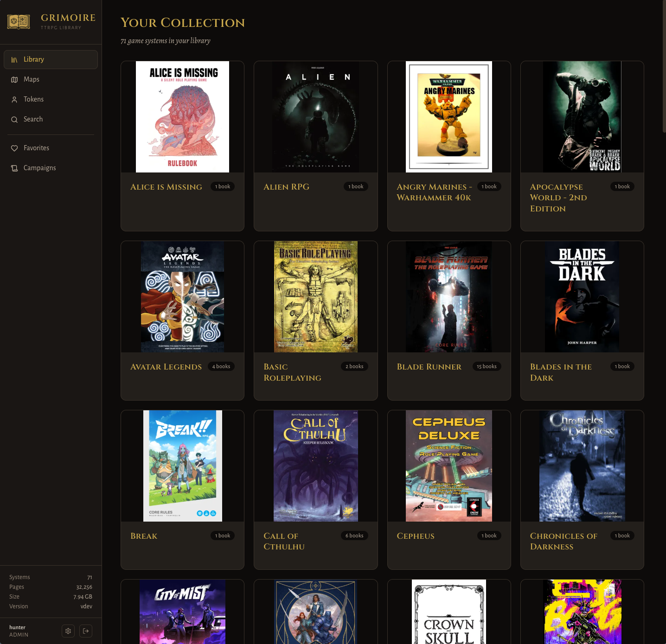
Task: Click the hunter username
Action: 17,627
